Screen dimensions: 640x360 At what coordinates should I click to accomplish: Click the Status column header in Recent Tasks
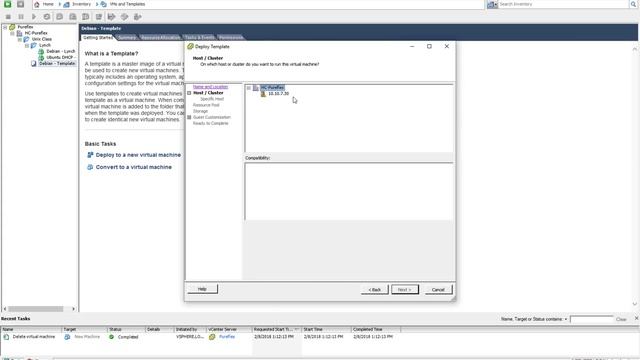[x=127, y=329]
